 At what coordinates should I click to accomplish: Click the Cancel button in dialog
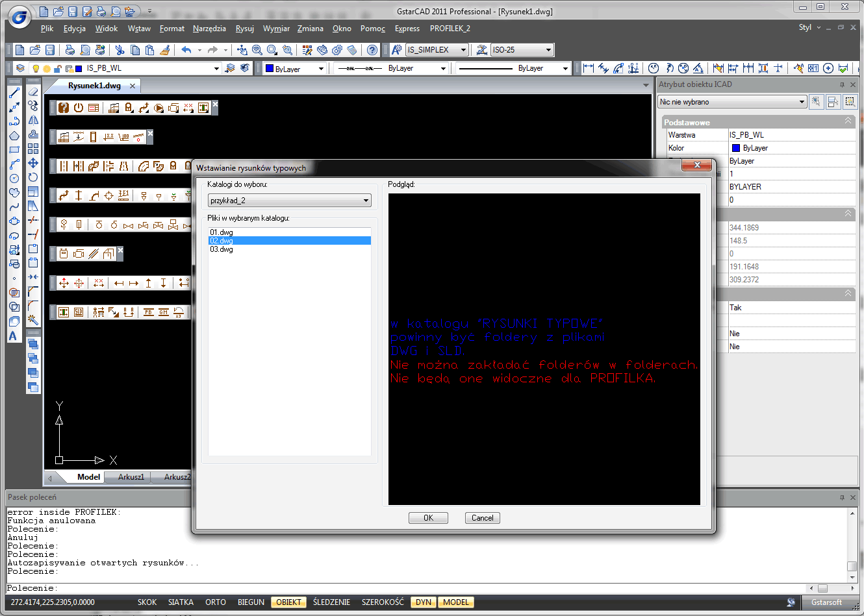(x=483, y=518)
